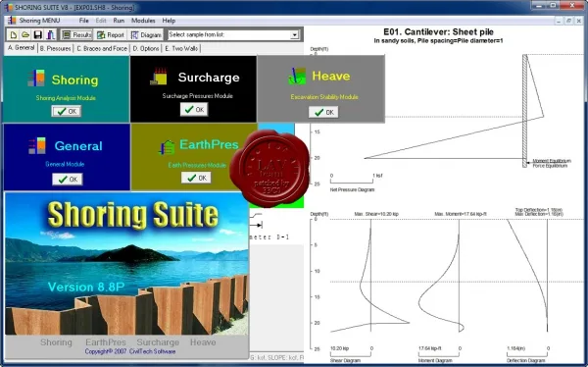Viewport: 588px width, 367px height.
Task: Open the Help menu
Action: (x=169, y=21)
